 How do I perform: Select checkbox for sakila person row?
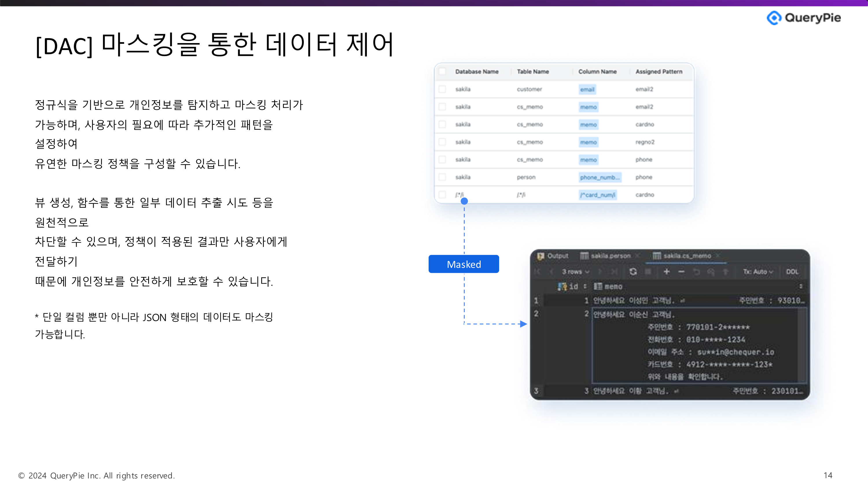pyautogui.click(x=442, y=177)
